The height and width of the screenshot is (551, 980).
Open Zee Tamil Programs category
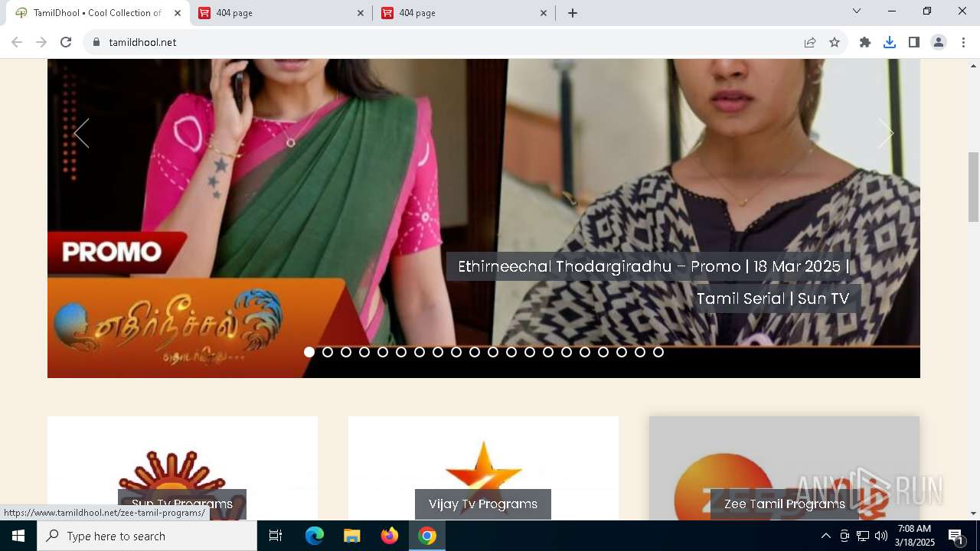tap(785, 504)
